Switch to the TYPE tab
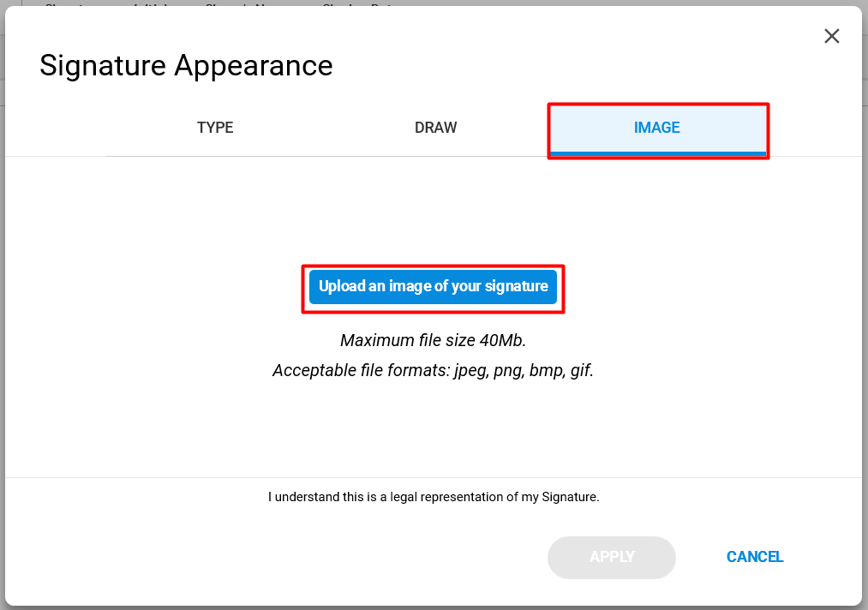This screenshot has width=868, height=610. click(215, 128)
